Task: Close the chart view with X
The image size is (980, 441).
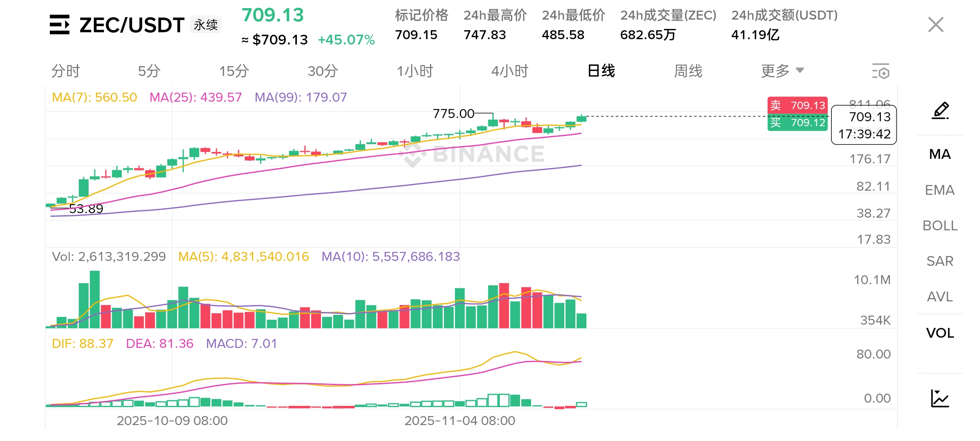Action: [x=935, y=24]
